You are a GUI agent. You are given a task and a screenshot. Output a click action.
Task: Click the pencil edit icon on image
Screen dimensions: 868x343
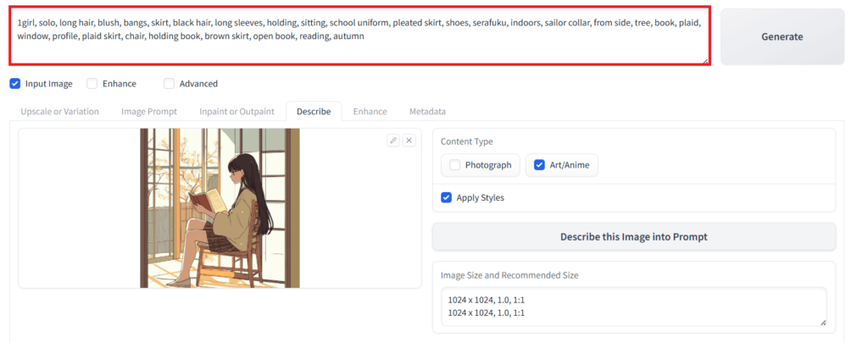click(393, 141)
